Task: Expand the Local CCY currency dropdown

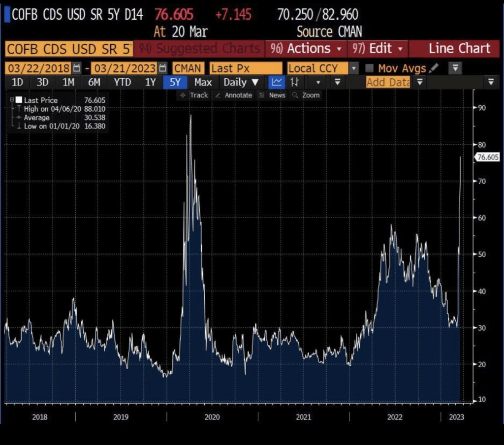Action: pos(354,68)
